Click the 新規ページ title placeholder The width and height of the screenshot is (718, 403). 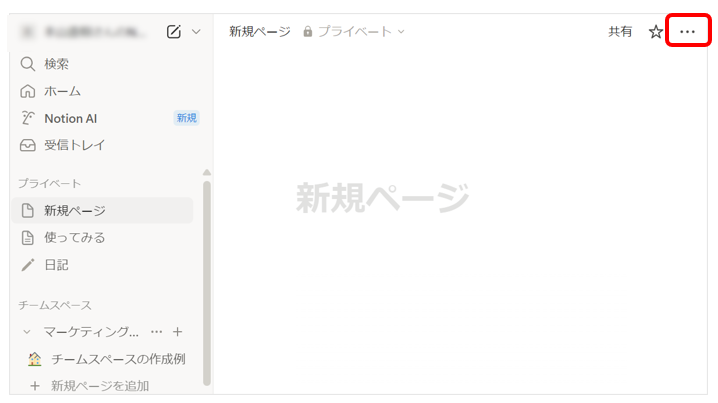pyautogui.click(x=382, y=198)
